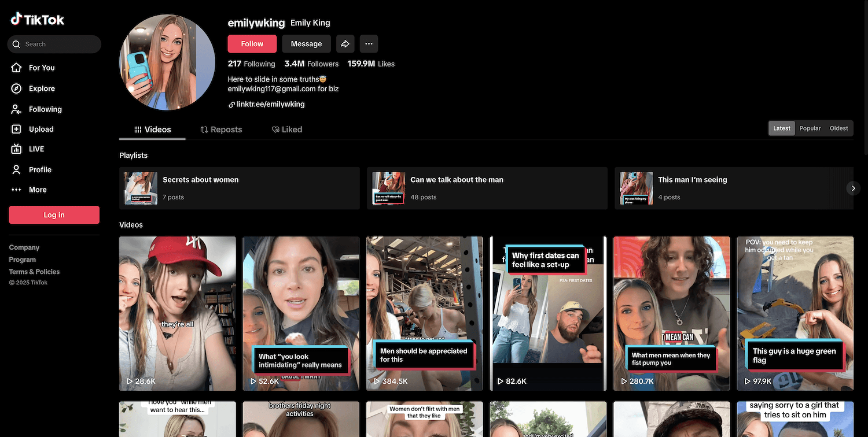868x437 pixels.
Task: Open the "Secrets about women" playlist
Action: tap(239, 188)
